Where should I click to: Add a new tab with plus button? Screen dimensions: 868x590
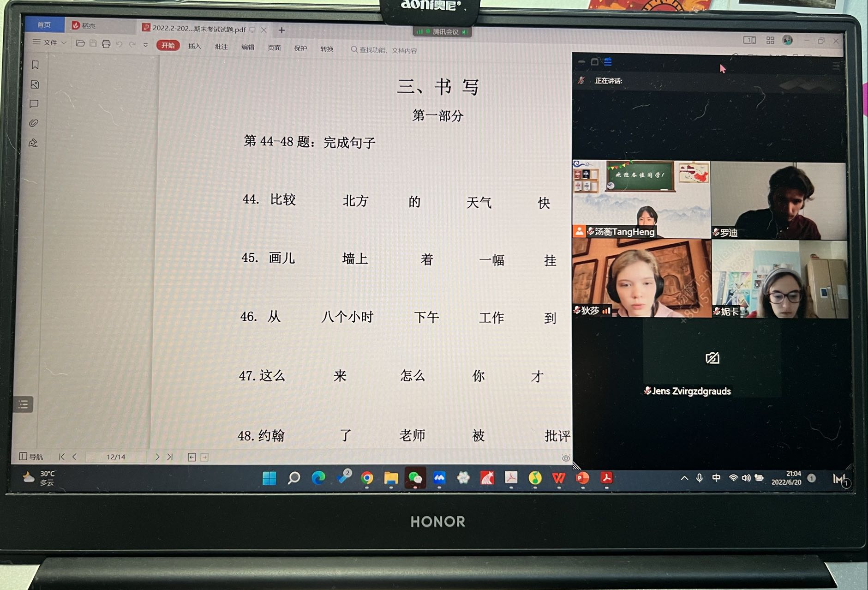tap(281, 30)
